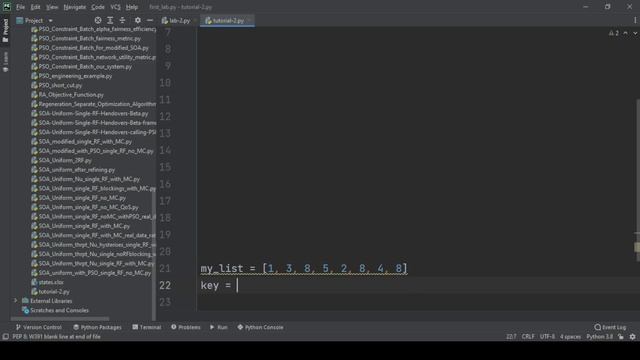Viewport: 640px width, 360px height.
Task: Open editor tabs more options icon
Action: tap(635, 20)
